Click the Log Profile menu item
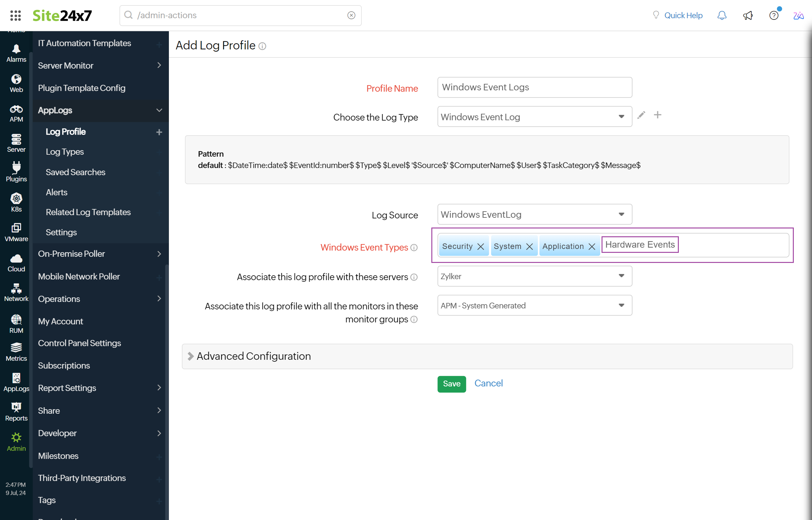The height and width of the screenshot is (520, 812). [x=65, y=132]
